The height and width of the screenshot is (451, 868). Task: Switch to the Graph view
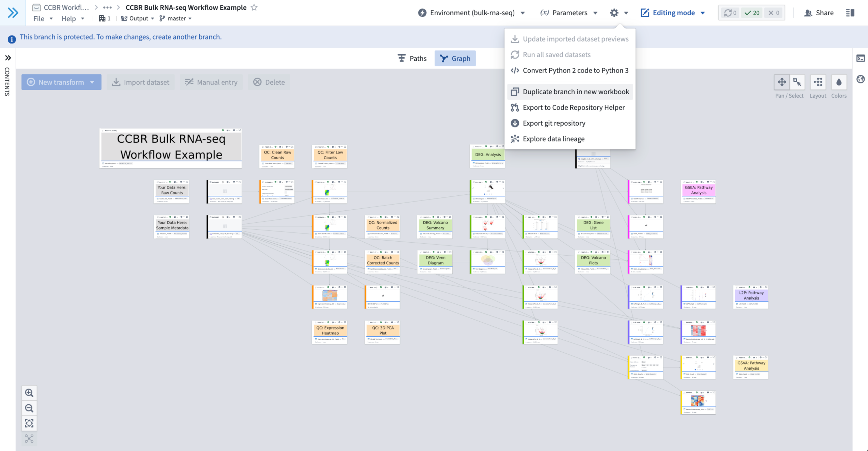point(455,58)
